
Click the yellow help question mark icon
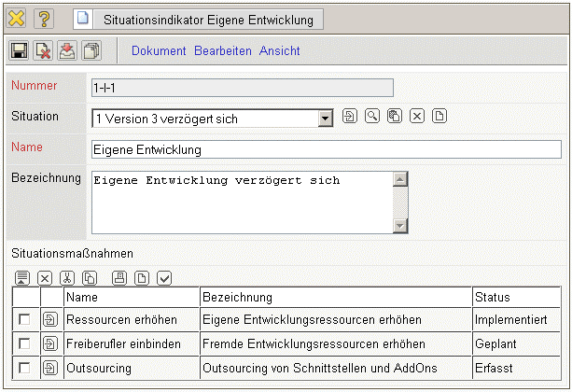coord(45,19)
